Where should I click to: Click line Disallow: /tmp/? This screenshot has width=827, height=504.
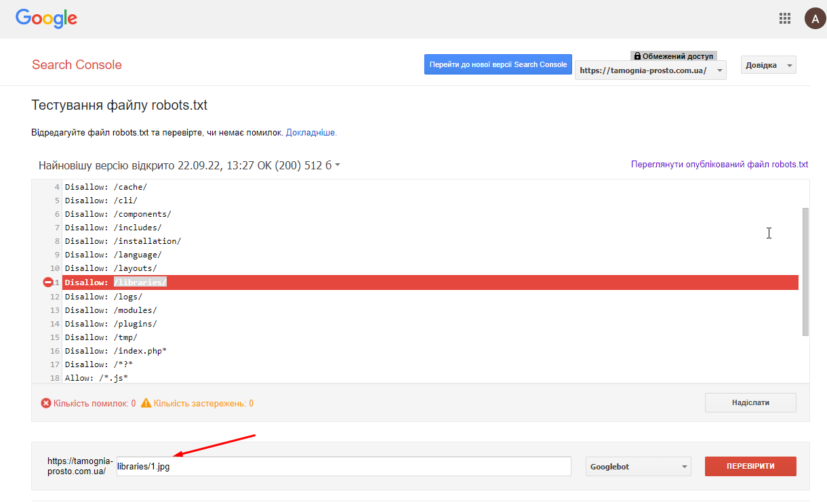[x=101, y=337]
